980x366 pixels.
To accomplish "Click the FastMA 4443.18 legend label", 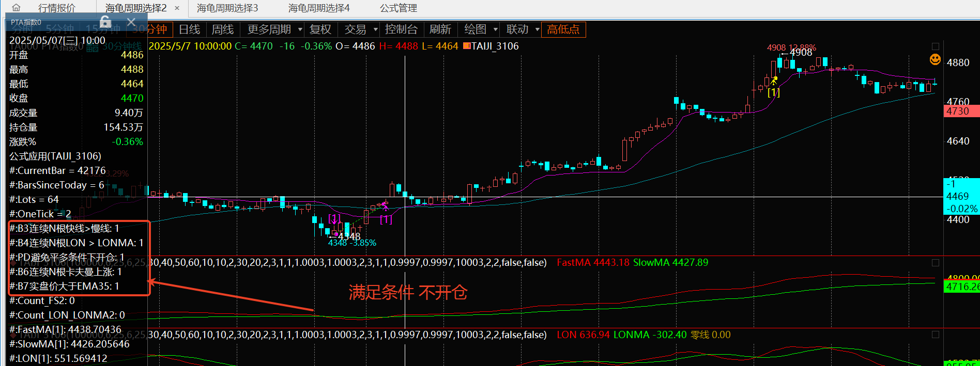I will click(x=593, y=263).
